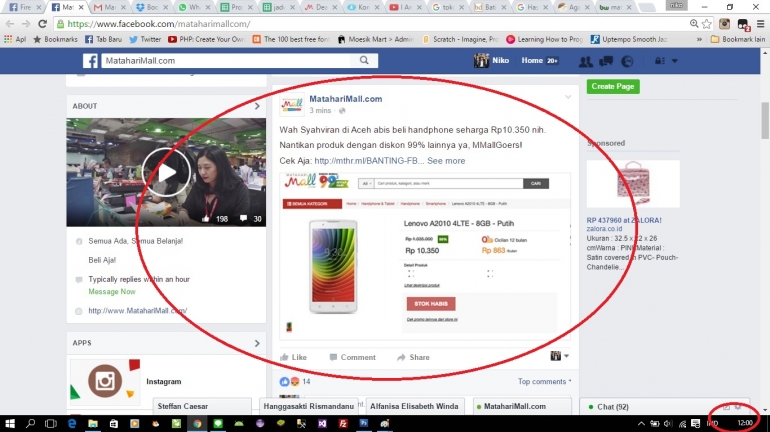This screenshot has height=432, width=770.
Task: Click RP 437960 at ZALORA! link
Action: coord(624,220)
